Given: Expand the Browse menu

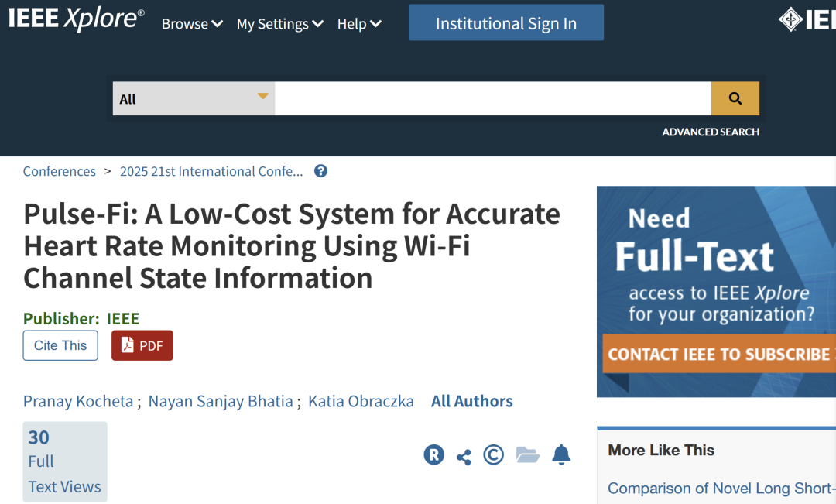Looking at the screenshot, I should (192, 24).
